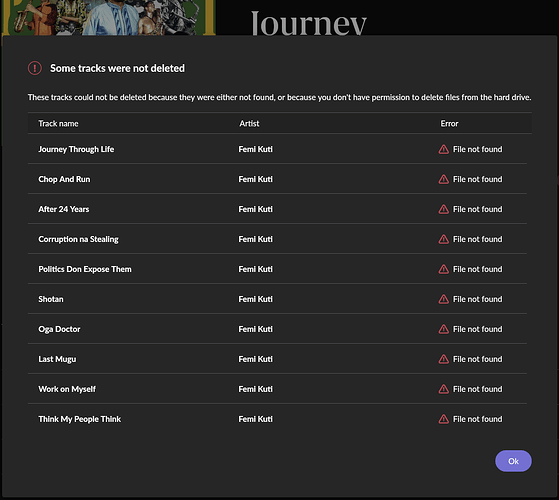Click the warning icon for Oga Doctor
The width and height of the screenshot is (559, 500).
coord(443,329)
